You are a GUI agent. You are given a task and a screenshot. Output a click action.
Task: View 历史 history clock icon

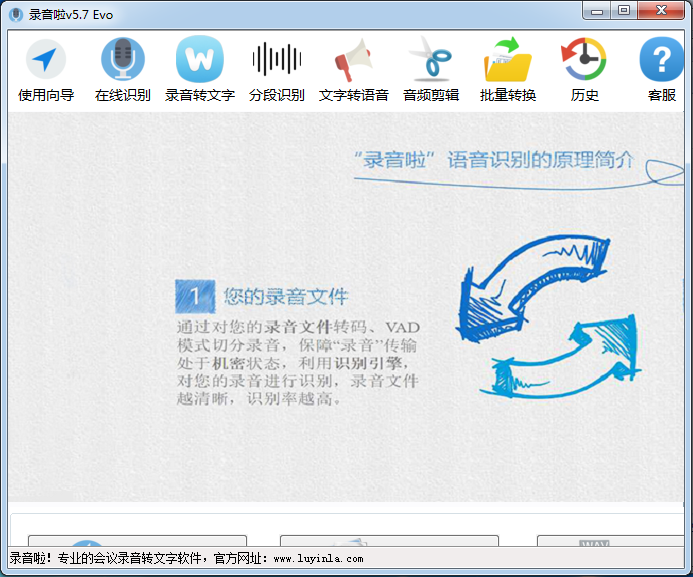tap(584, 59)
